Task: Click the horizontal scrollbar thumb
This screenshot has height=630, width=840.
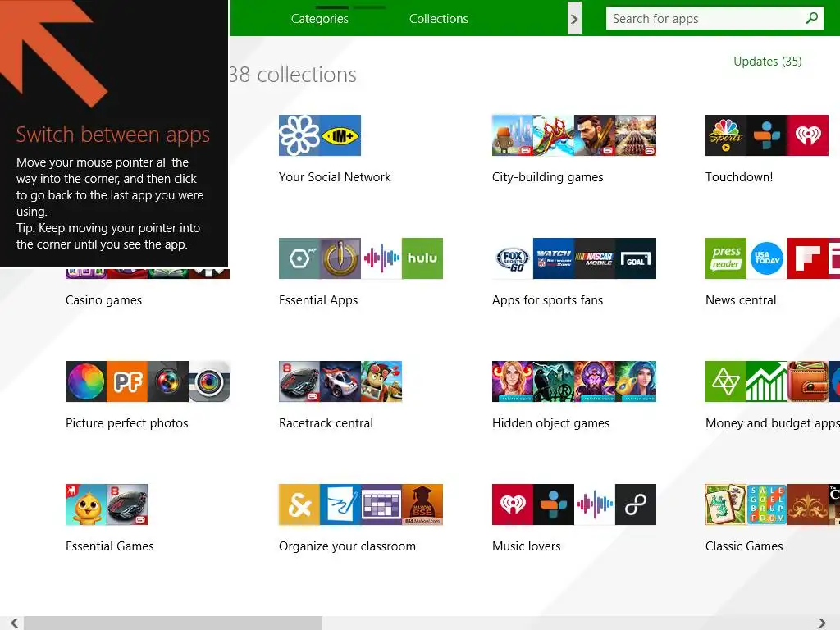Action: coord(173,623)
